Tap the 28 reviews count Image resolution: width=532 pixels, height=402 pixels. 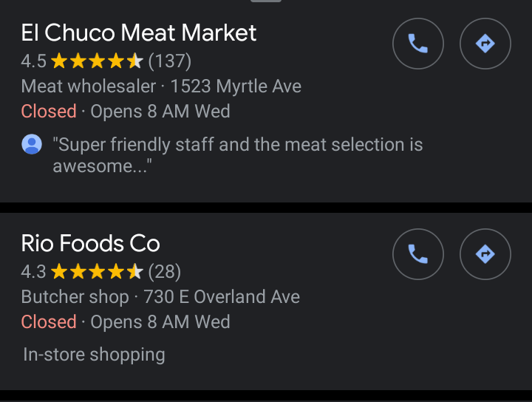point(165,272)
